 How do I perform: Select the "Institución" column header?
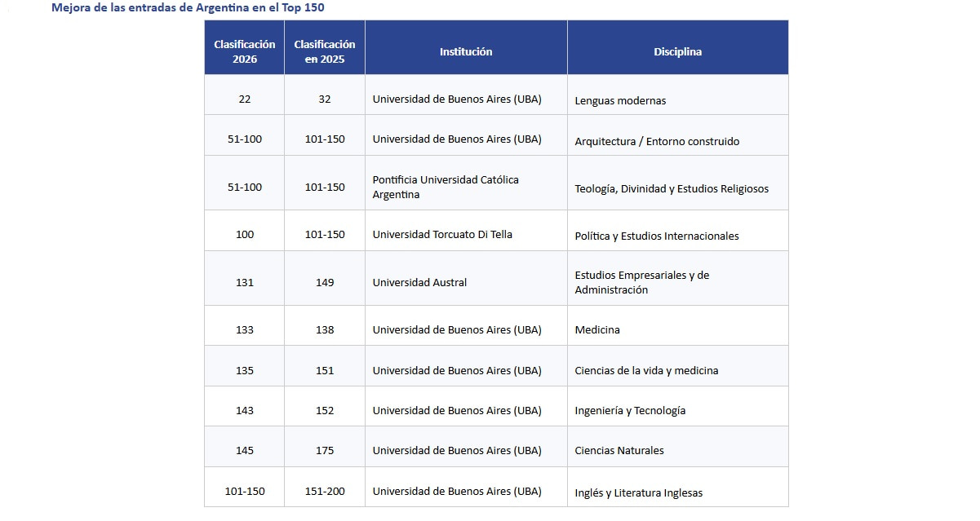tap(466, 51)
